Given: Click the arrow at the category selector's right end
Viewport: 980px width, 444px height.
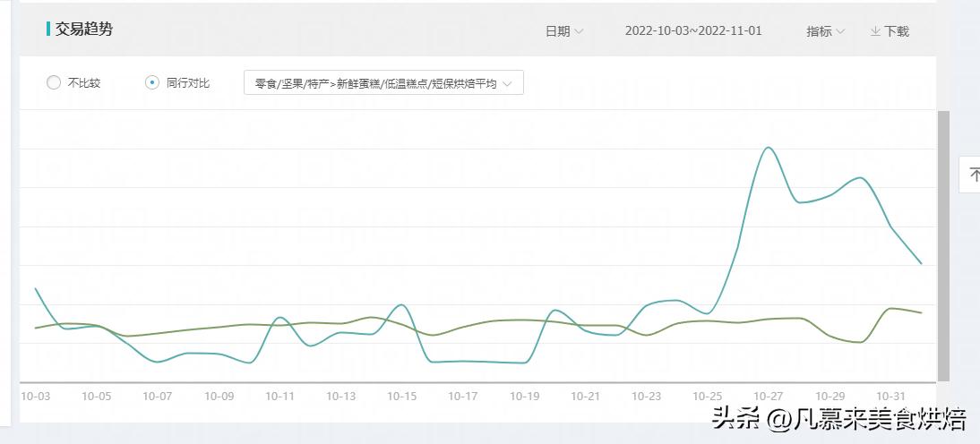Looking at the screenshot, I should click(508, 83).
